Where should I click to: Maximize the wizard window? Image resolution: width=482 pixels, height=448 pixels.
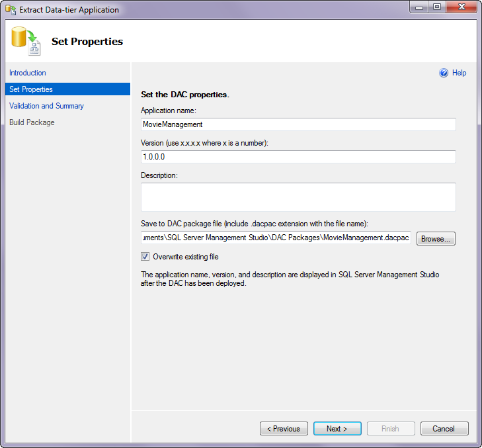[437, 7]
